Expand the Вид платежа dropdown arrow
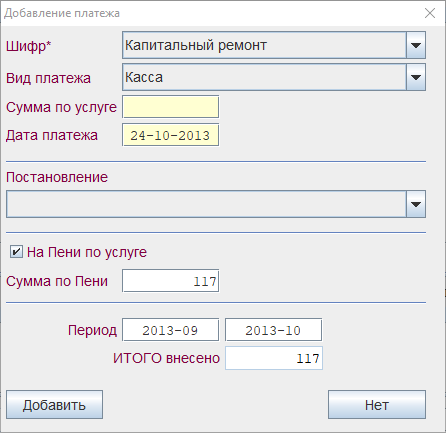 click(416, 77)
